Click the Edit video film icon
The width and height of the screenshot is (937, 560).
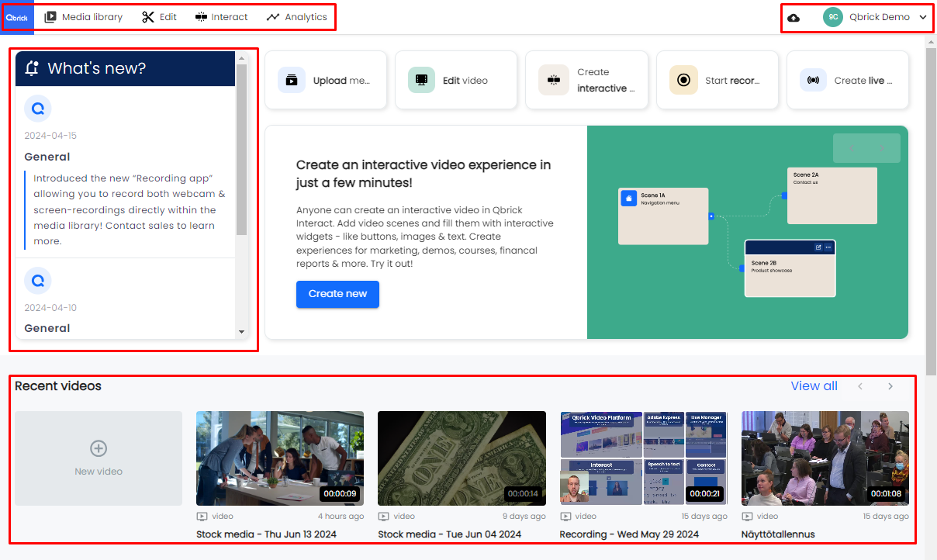pos(422,80)
